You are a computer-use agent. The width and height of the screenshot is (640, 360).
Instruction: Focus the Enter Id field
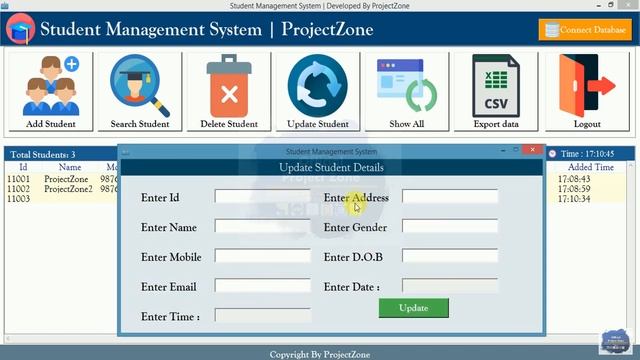[x=262, y=196]
